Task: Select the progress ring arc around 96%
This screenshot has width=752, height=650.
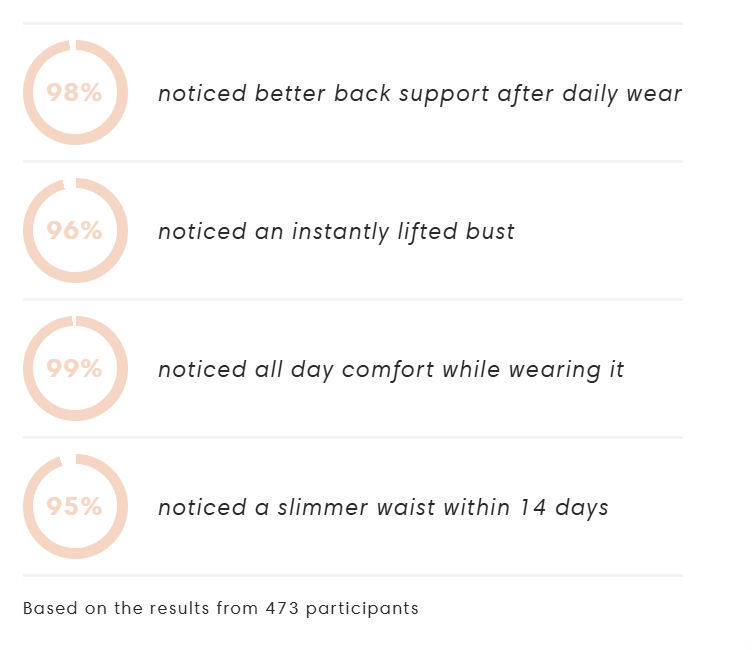Action: point(122,231)
